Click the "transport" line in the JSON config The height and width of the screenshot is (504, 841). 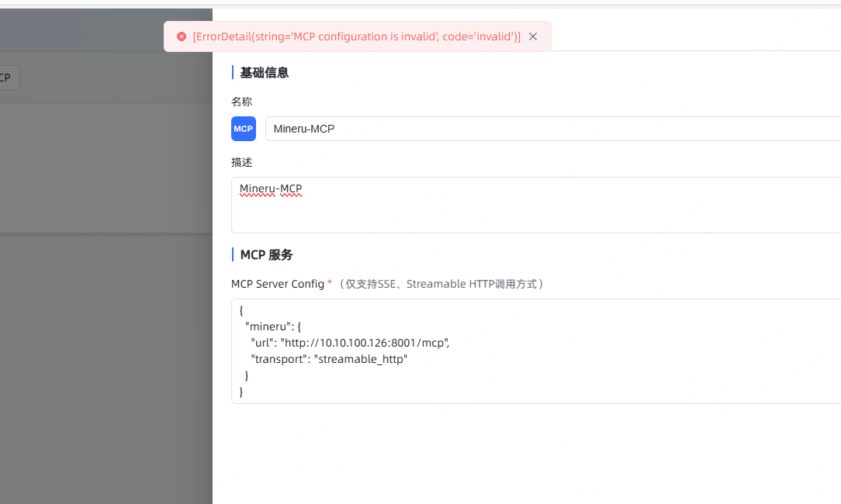click(x=329, y=359)
